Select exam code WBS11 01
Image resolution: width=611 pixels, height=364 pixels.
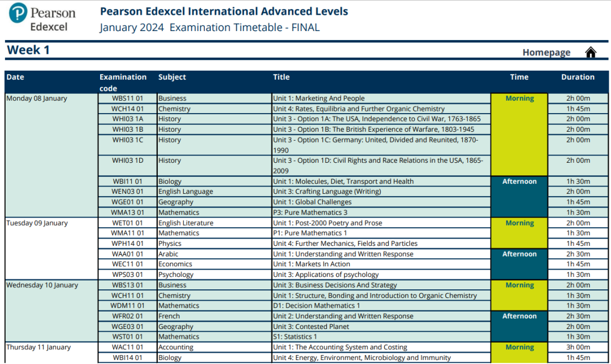pyautogui.click(x=127, y=98)
